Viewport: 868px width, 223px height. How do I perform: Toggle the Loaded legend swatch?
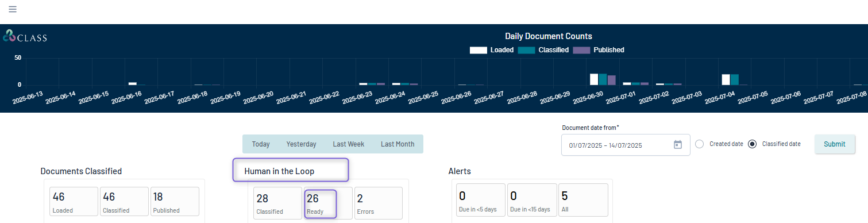pyautogui.click(x=479, y=50)
